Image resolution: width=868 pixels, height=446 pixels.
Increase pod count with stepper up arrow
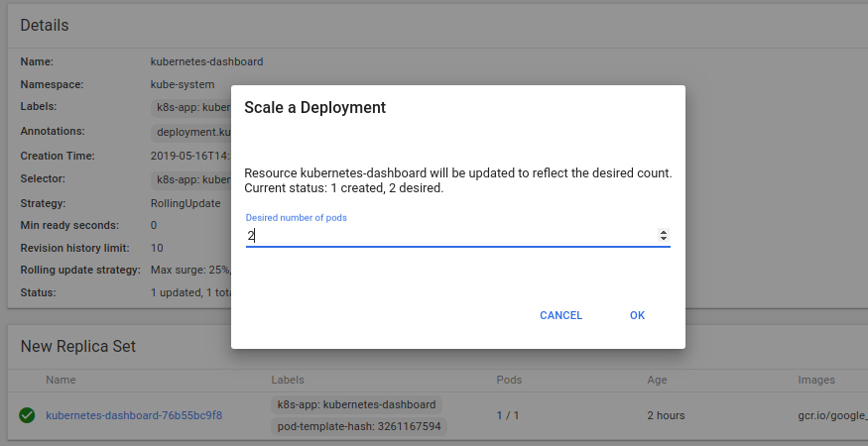(664, 232)
